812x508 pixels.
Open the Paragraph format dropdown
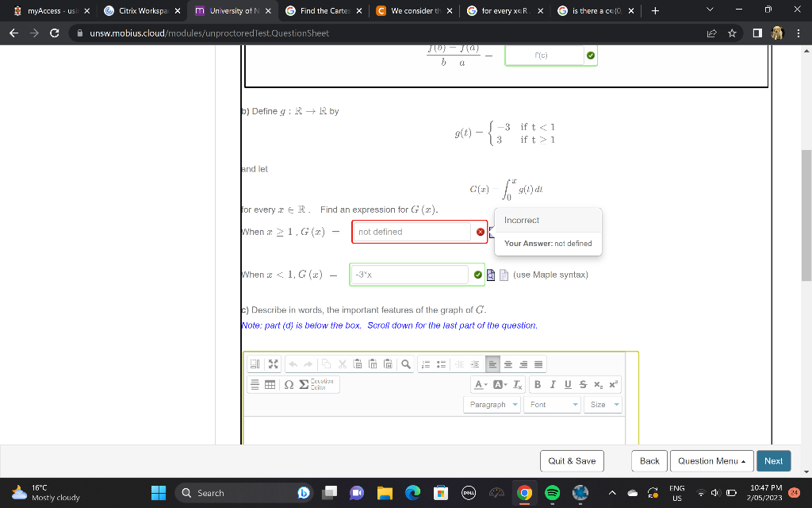point(492,405)
